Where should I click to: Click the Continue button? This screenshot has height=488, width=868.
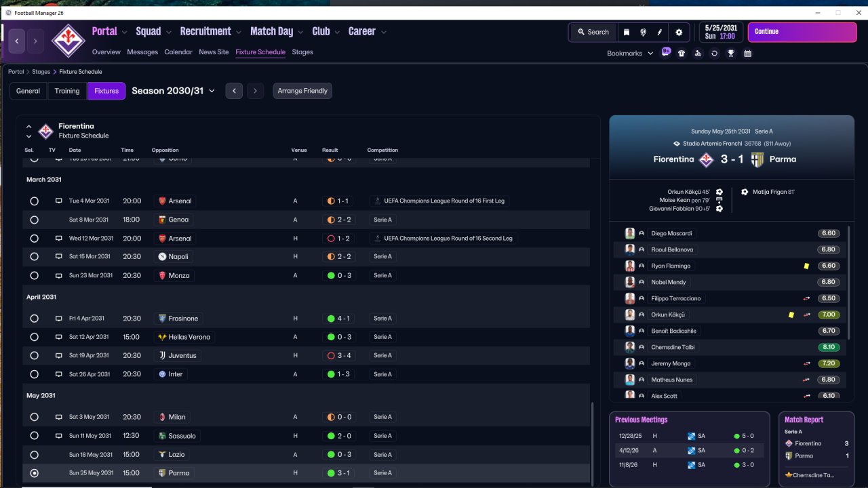(x=802, y=32)
